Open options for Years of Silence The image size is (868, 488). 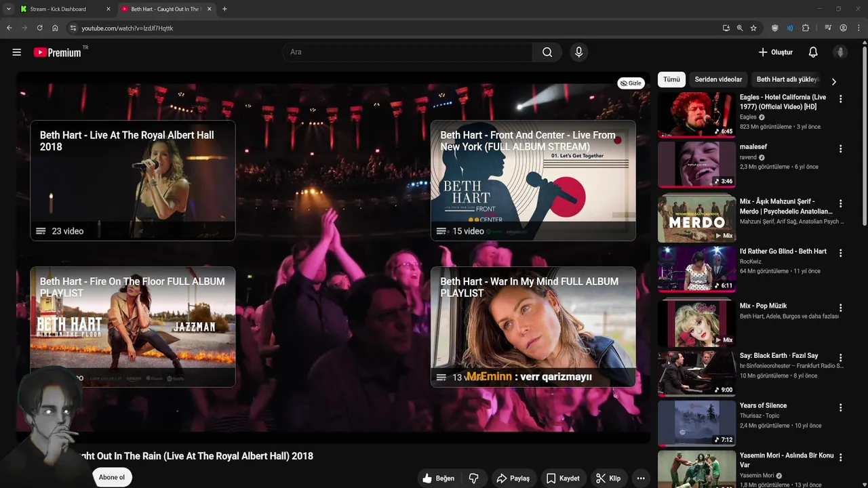841,407
